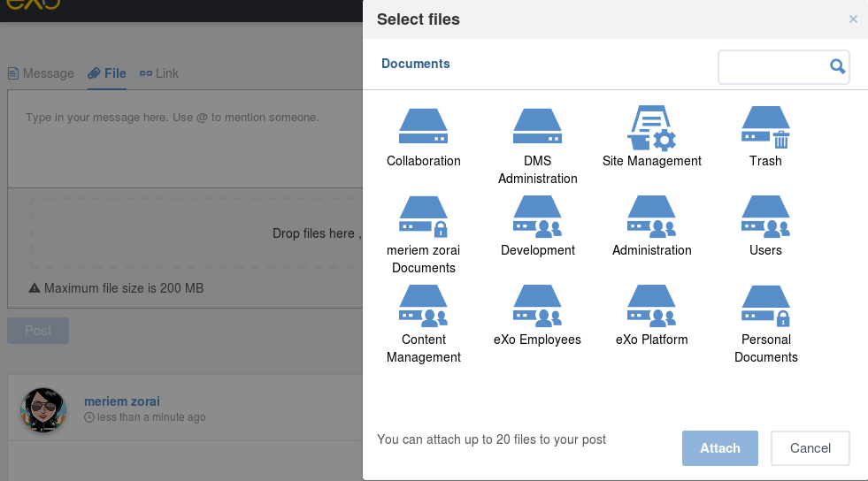868x481 pixels.
Task: Click the Documents breadcrumb link
Action: coord(415,64)
